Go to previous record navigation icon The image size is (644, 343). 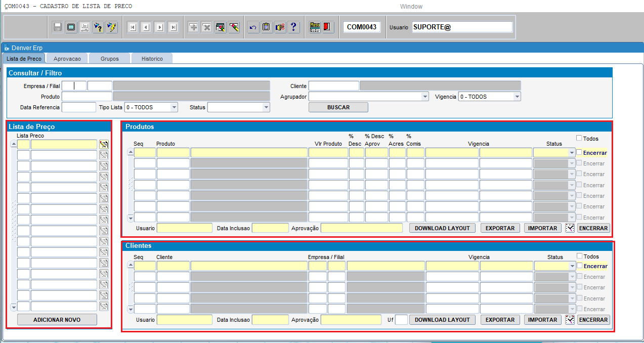(x=146, y=27)
